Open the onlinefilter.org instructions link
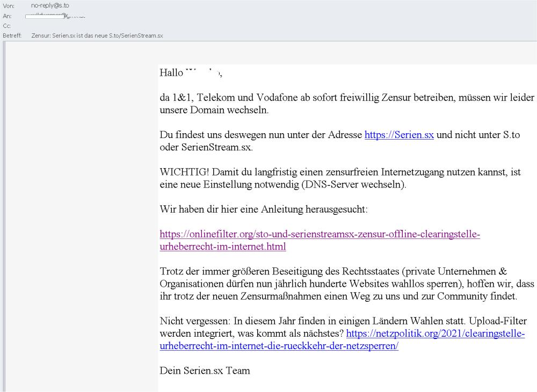This screenshot has width=537, height=392. click(320, 235)
